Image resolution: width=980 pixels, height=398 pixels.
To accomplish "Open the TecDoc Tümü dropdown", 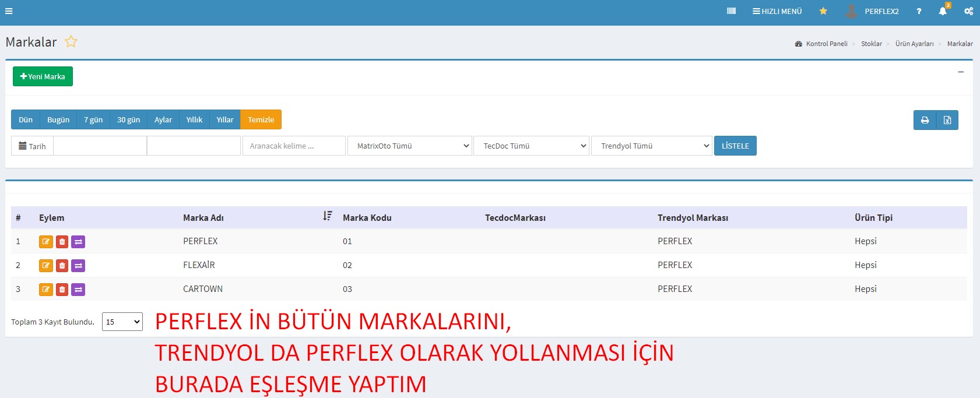I will 531,146.
